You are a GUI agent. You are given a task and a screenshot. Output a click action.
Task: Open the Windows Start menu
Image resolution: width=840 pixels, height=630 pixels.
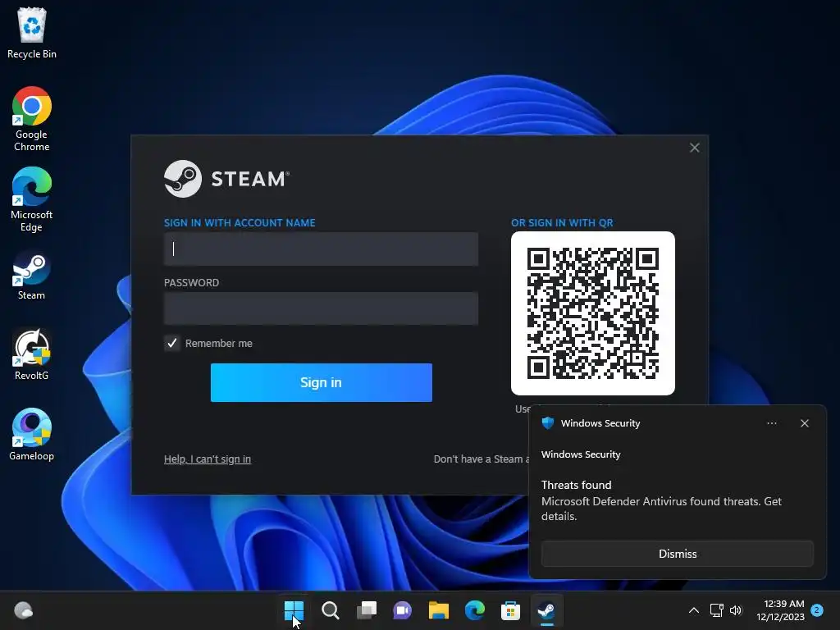(x=294, y=610)
